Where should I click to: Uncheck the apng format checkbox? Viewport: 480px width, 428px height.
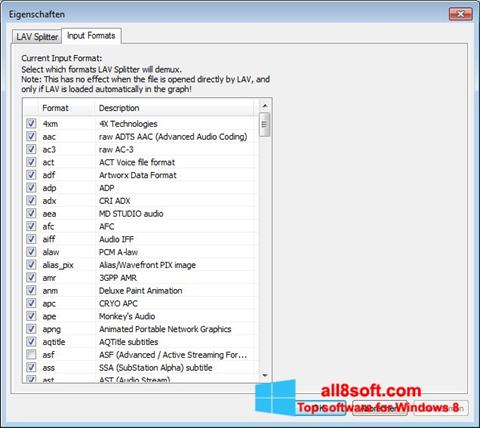(x=31, y=329)
